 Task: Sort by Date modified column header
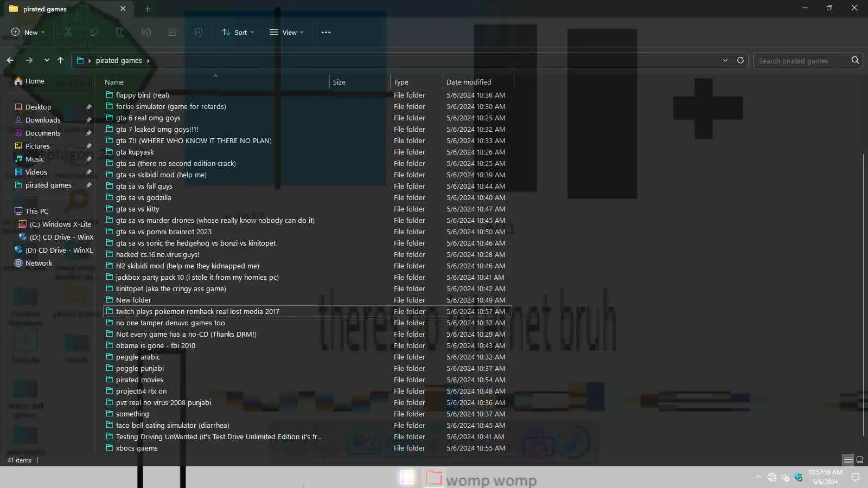478,82
